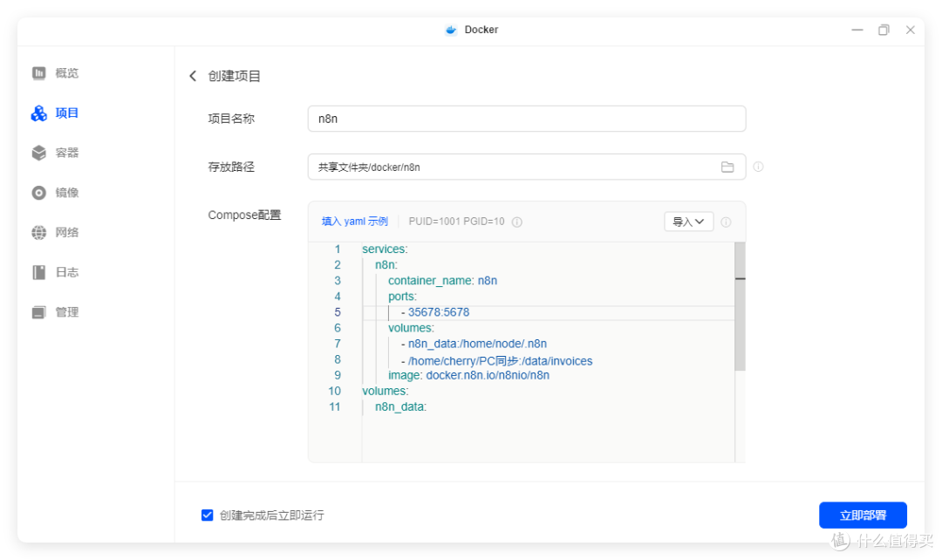Click line 7 'n8n_data:/home/node/.n8n'
This screenshot has width=942, height=560.
477,344
